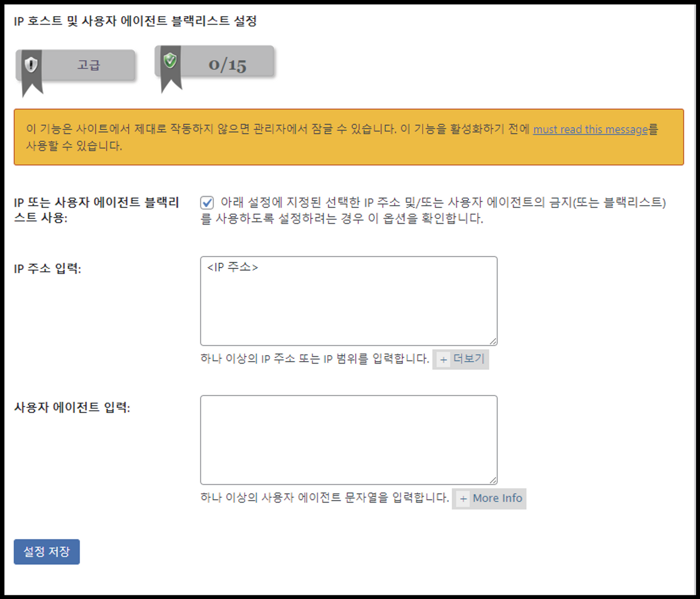Click the 0/15 security score badge
This screenshot has height=599, width=700.
click(227, 65)
